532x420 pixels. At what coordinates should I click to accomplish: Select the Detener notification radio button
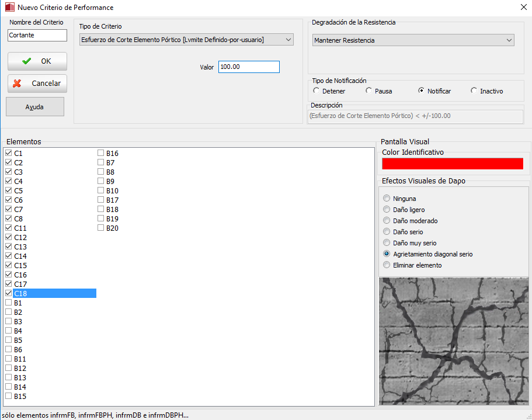pos(317,91)
